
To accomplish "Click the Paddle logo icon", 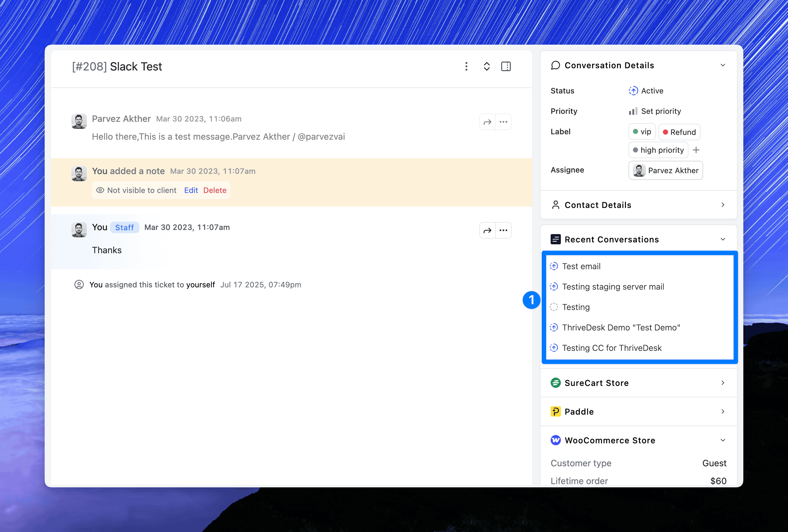I will coord(555,412).
